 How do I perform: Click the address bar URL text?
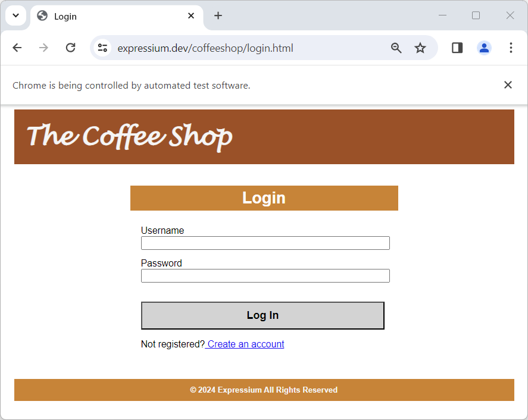(205, 48)
